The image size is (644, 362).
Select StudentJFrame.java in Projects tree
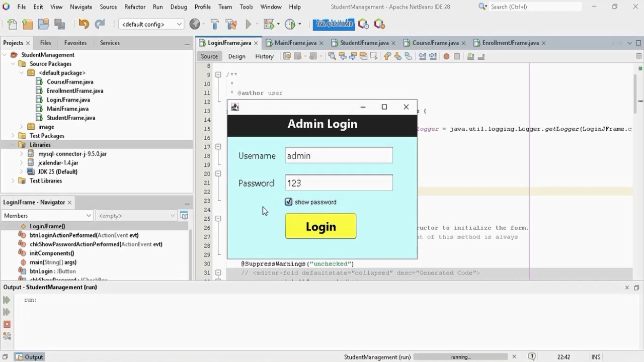click(71, 118)
